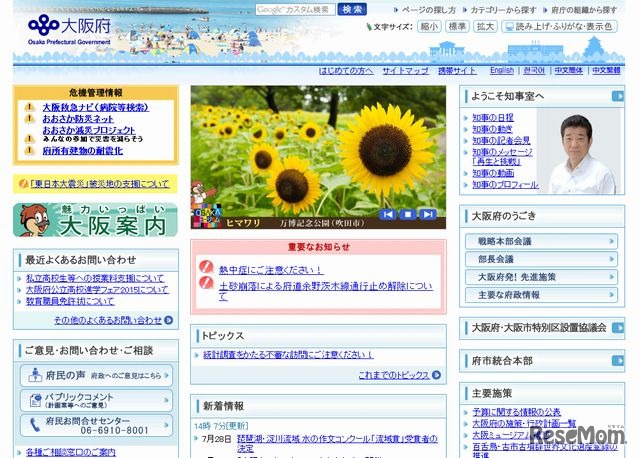Open 予算に関する情報の公表 link
This screenshot has width=640, height=458.
[516, 412]
